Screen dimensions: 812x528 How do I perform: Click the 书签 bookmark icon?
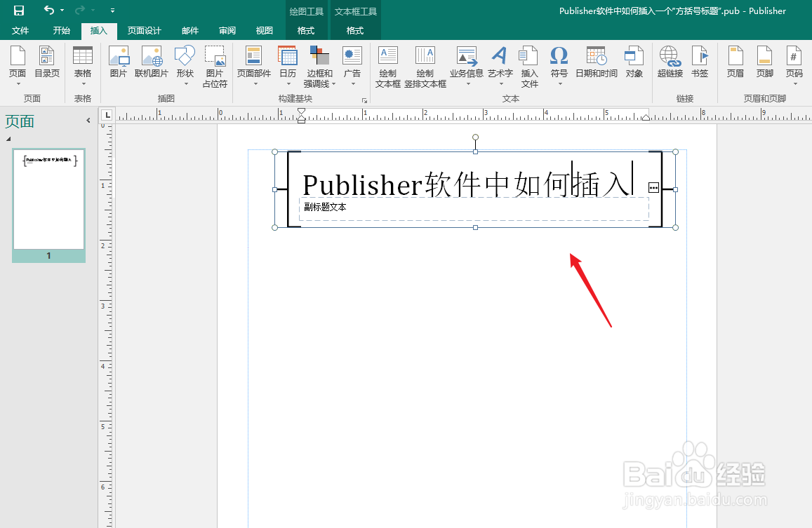(x=700, y=62)
